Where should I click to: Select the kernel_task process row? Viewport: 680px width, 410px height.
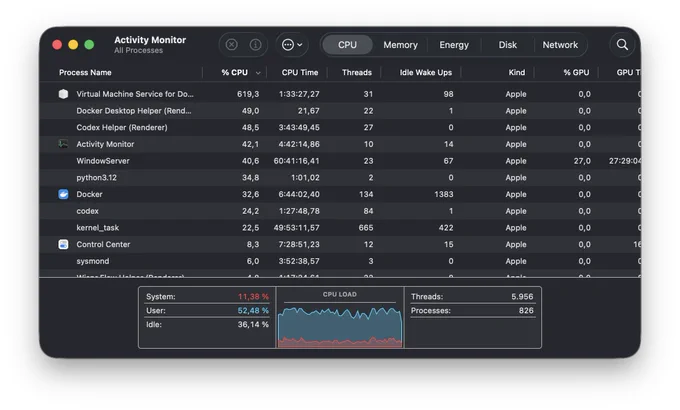[x=340, y=227]
